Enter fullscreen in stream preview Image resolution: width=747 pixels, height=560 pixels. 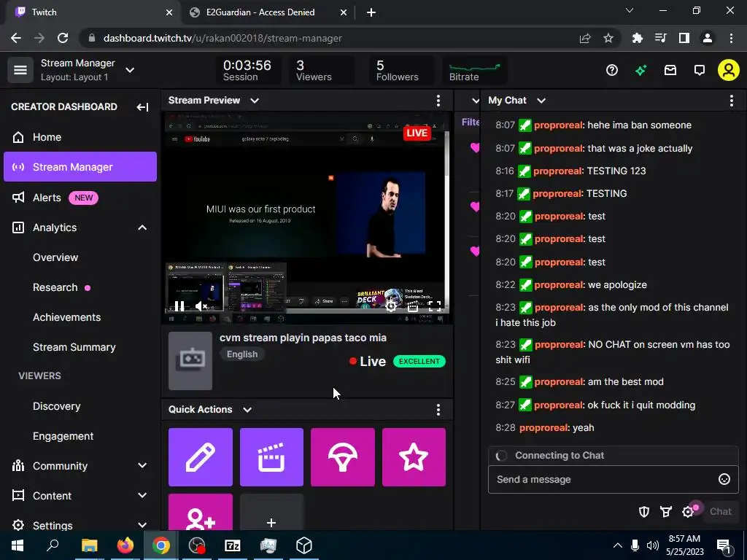coord(434,306)
